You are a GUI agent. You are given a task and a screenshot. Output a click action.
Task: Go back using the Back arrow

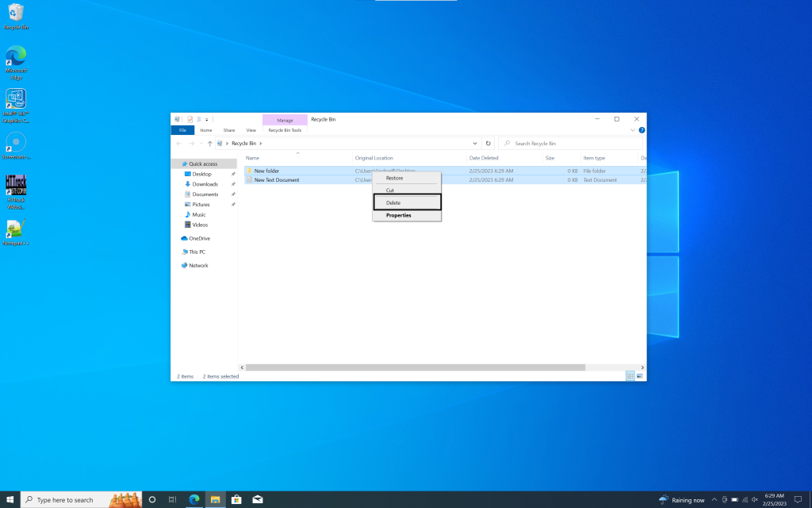click(179, 144)
